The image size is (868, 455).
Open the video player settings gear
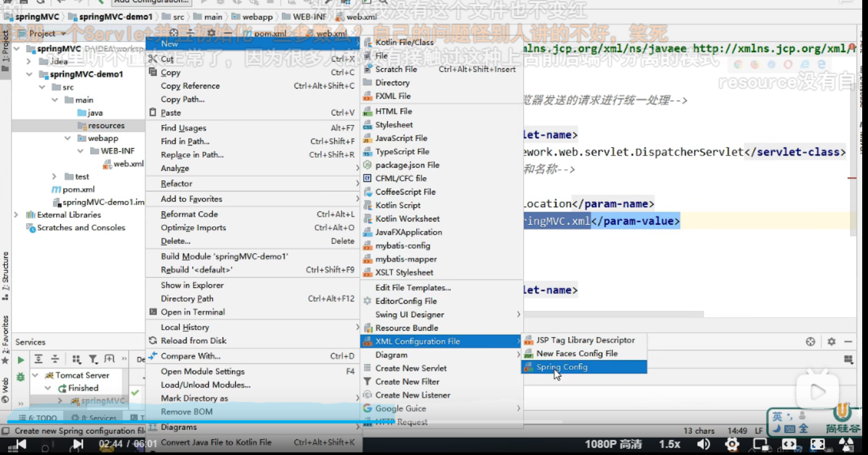tap(732, 444)
